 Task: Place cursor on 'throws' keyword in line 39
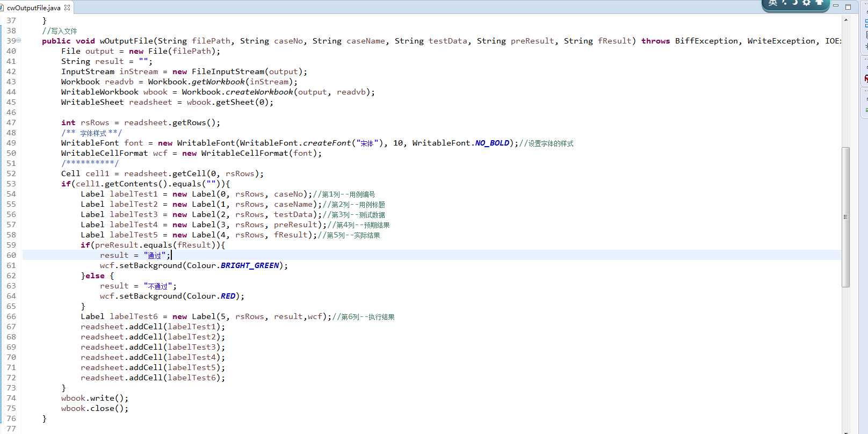[x=655, y=41]
